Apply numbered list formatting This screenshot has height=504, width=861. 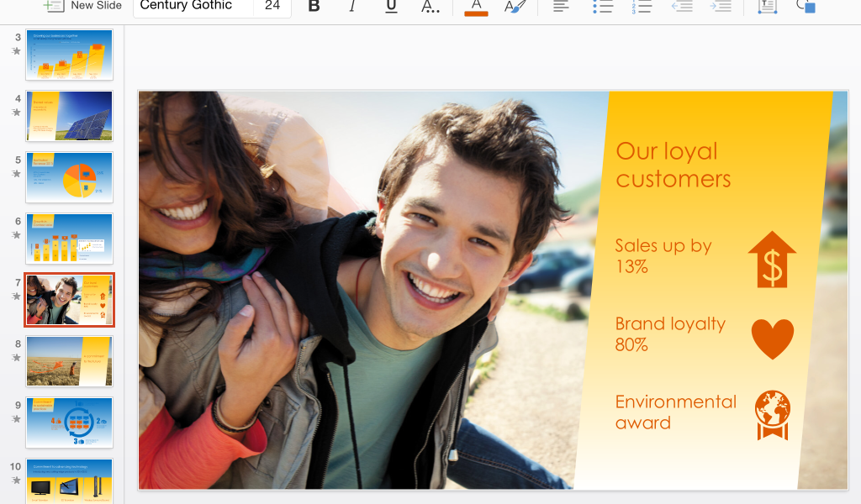tap(642, 7)
